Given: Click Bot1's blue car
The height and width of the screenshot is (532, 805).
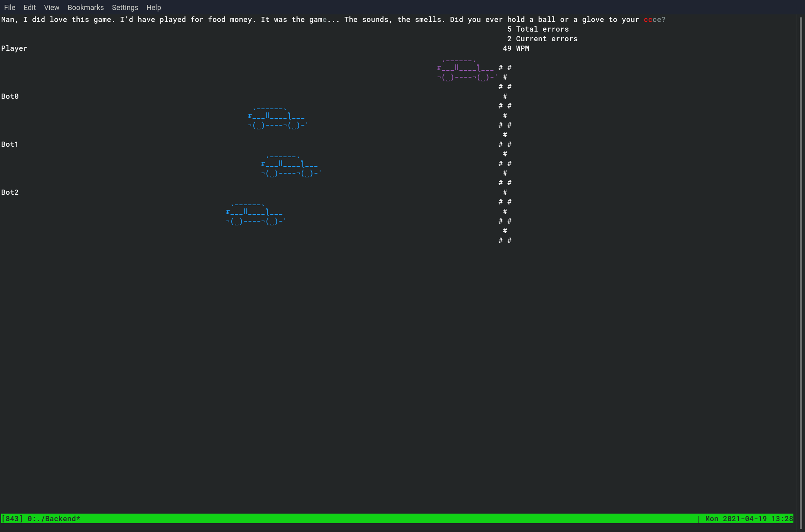Looking at the screenshot, I should 291,166.
